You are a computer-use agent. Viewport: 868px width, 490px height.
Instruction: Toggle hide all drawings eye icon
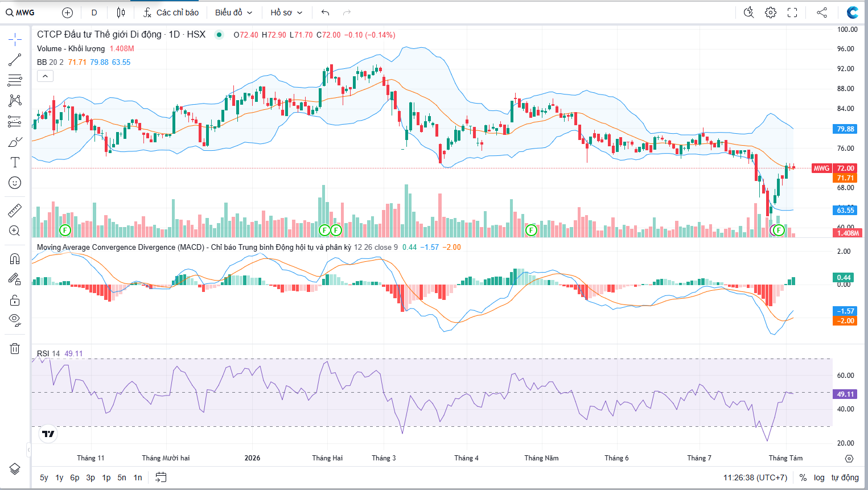(15, 320)
